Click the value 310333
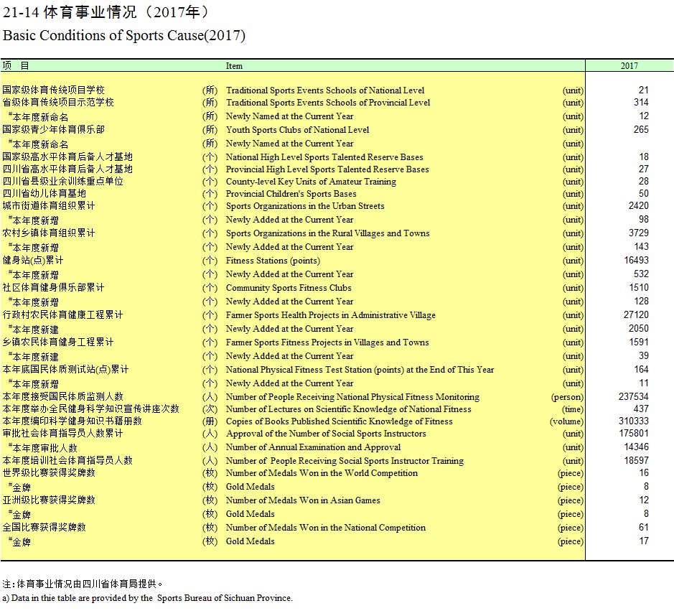This screenshot has height=616, width=674. [x=634, y=421]
